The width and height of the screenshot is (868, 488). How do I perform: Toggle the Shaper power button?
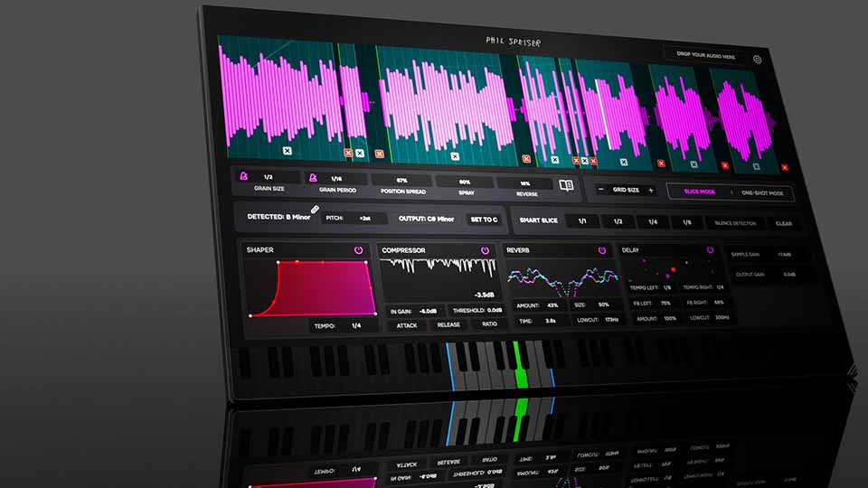pyautogui.click(x=359, y=249)
